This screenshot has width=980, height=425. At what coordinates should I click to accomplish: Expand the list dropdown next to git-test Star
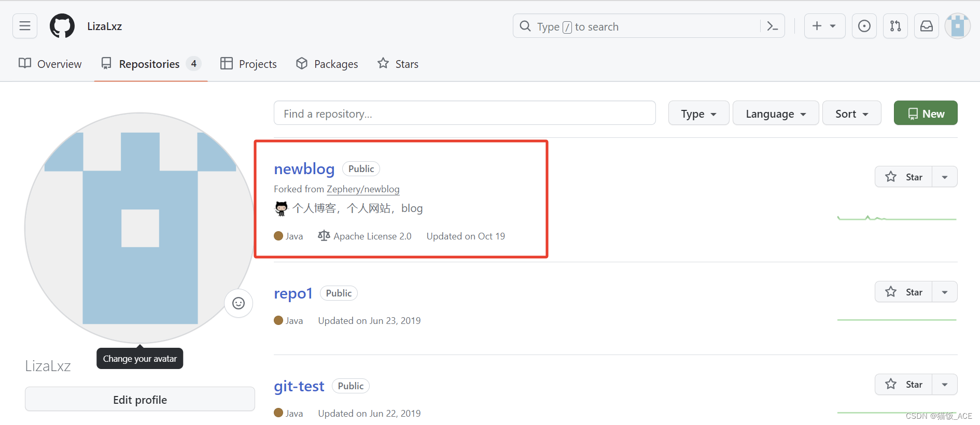(x=945, y=384)
